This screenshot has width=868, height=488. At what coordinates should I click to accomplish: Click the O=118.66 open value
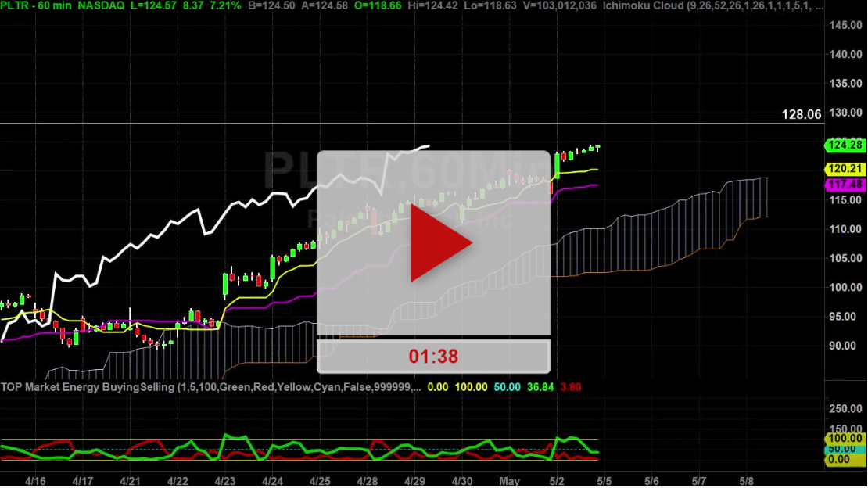tap(378, 6)
